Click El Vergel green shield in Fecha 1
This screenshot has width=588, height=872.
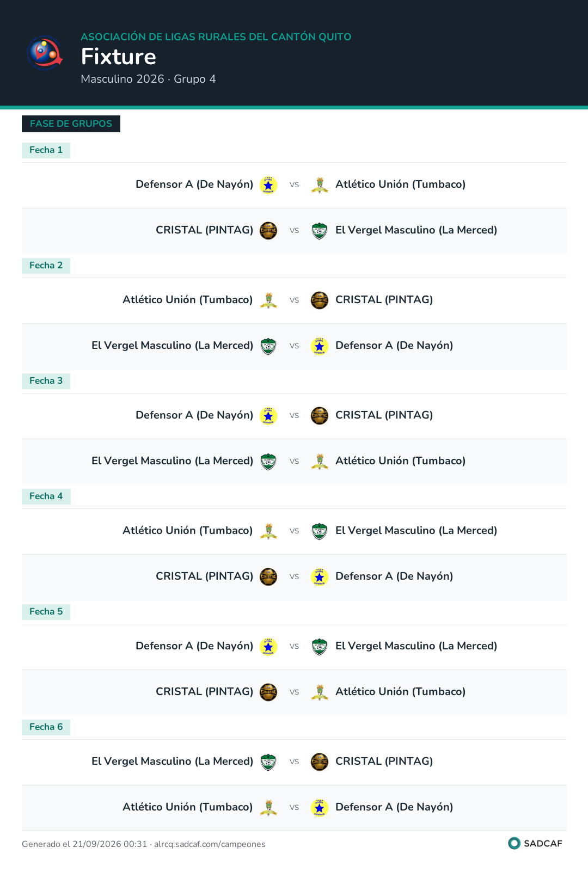[320, 231]
